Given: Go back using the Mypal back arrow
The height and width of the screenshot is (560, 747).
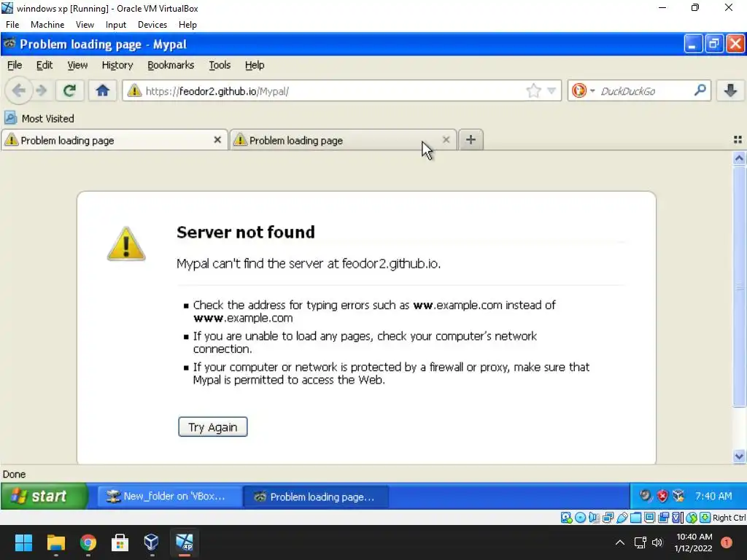Looking at the screenshot, I should pos(18,90).
